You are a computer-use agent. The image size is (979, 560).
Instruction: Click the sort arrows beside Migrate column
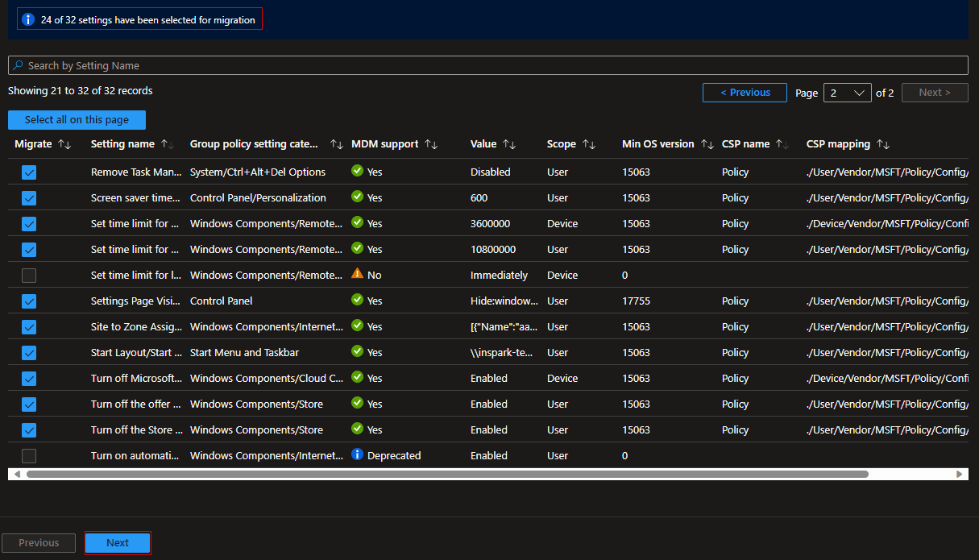click(65, 144)
